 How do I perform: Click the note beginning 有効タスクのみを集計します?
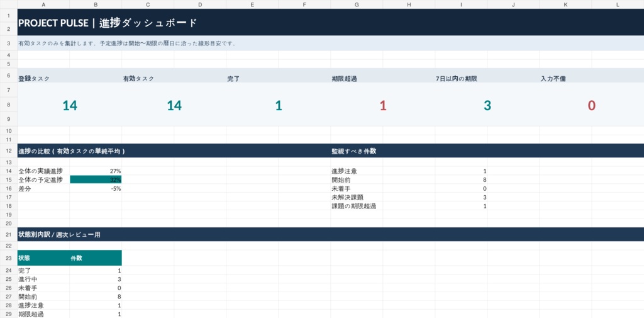[127, 43]
